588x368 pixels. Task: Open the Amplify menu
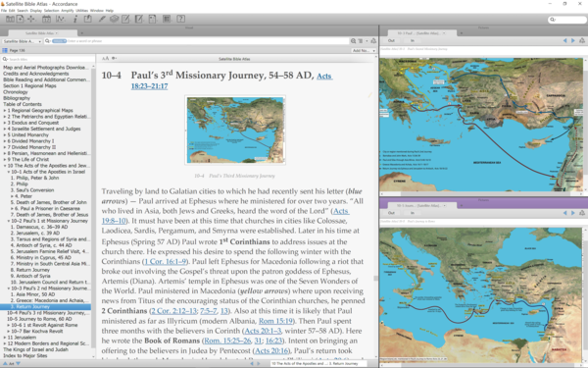click(x=68, y=11)
